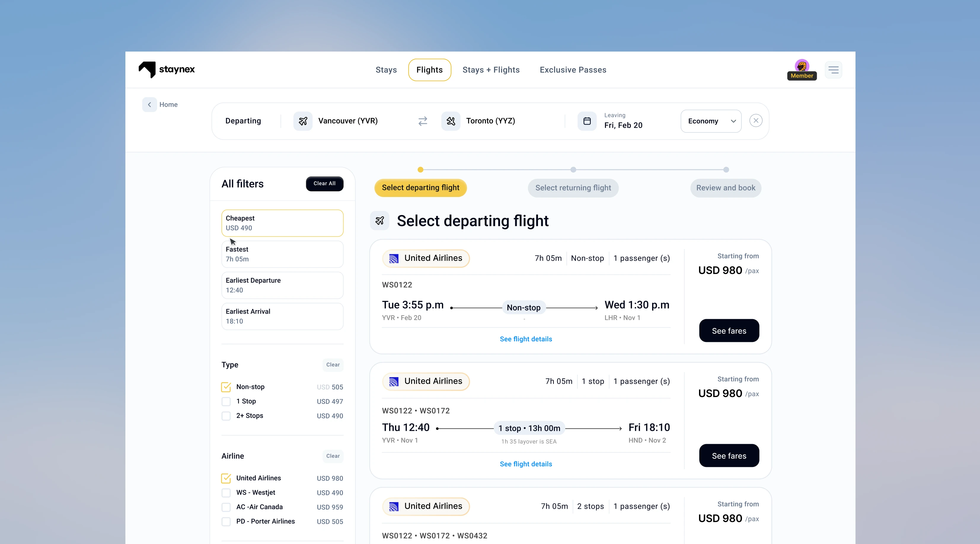The width and height of the screenshot is (980, 544).
Task: Click the Home breadcrumb link
Action: point(168,105)
